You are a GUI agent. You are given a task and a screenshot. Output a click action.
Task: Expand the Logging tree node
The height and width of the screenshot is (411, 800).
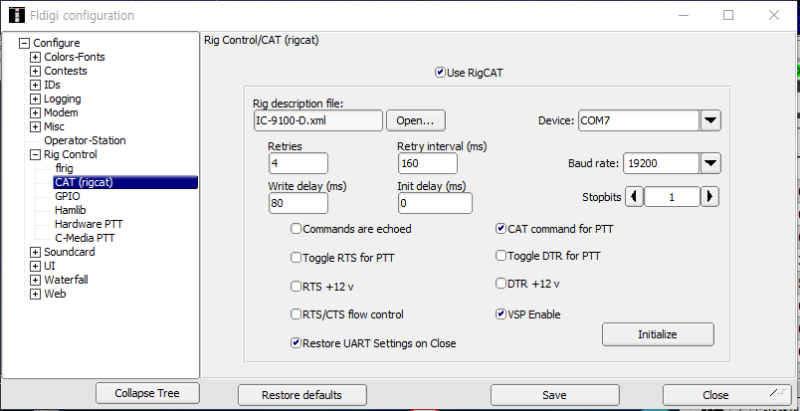point(35,99)
